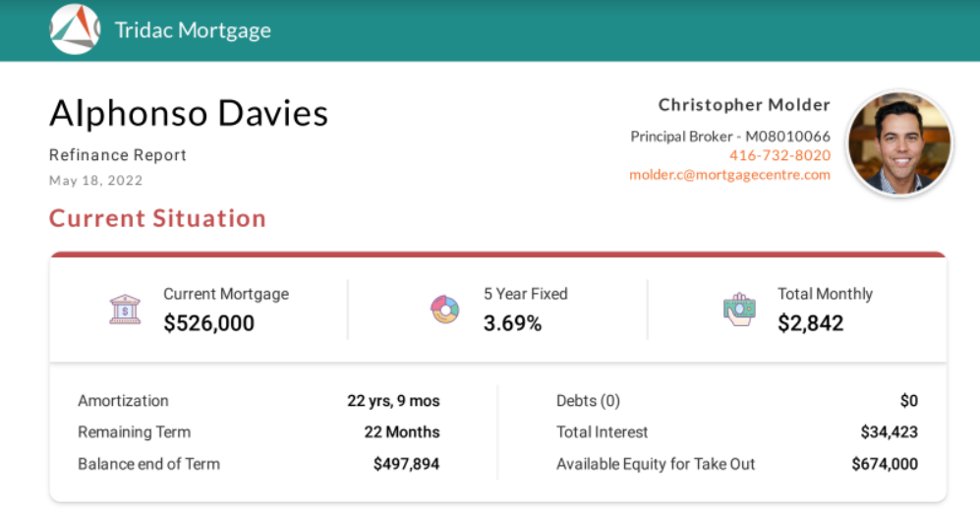Image resolution: width=980 pixels, height=509 pixels.
Task: Click the Tridac Mortgage triangle logo
Action: click(x=75, y=29)
